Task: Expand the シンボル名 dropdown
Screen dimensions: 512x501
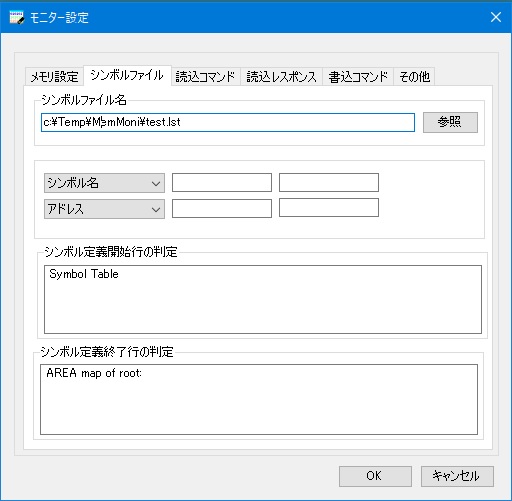Action: coord(104,183)
